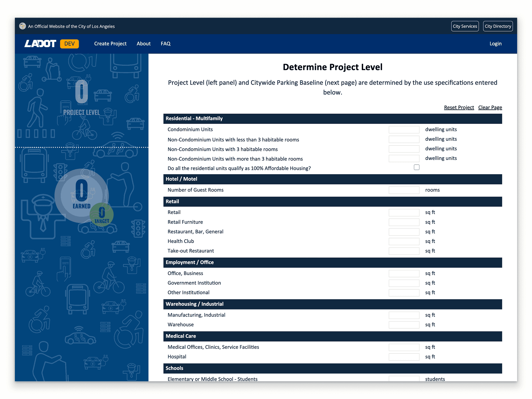Focus the Health Club sq ft field
The height and width of the screenshot is (399, 532).
(404, 242)
